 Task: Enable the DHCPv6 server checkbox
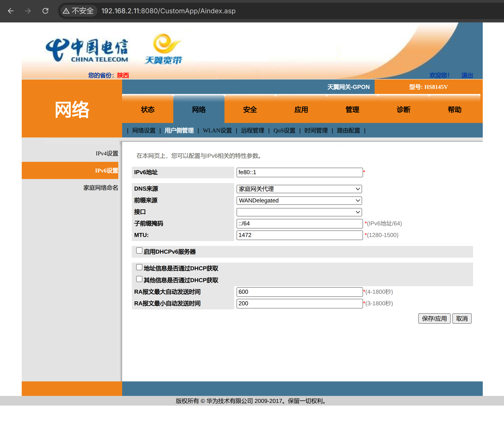[x=139, y=251]
